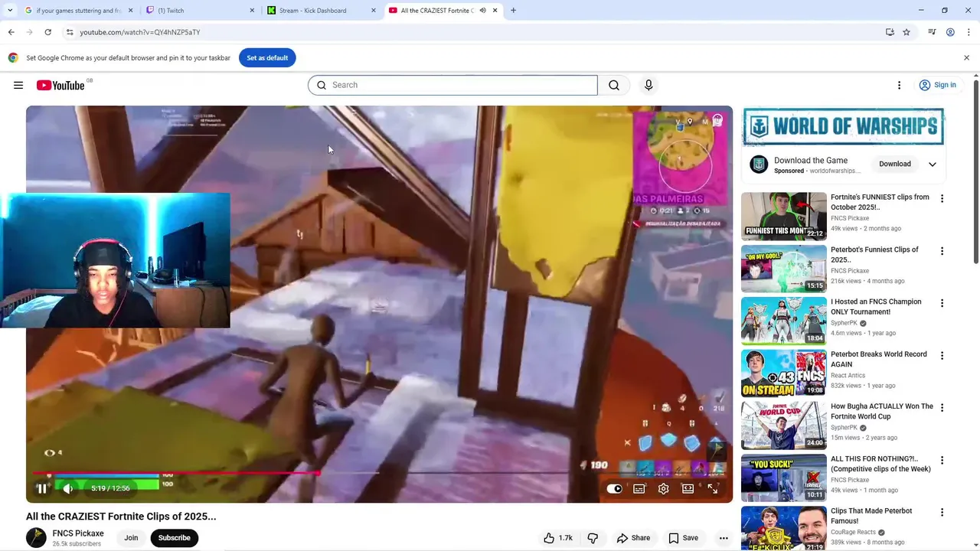Reload the current page
Screen dimensions: 980x551
pyautogui.click(x=47, y=32)
